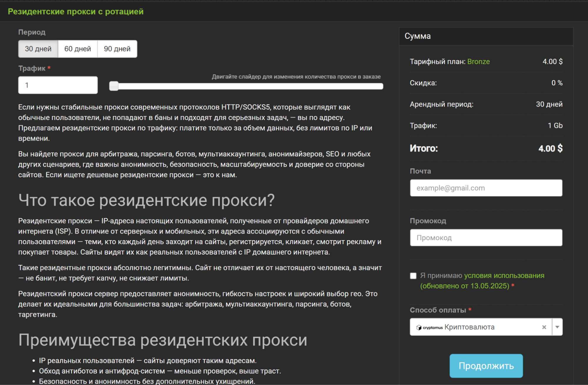The height and width of the screenshot is (385, 588).
Task: Click the email field with example@gmail.com placeholder
Action: tap(486, 187)
